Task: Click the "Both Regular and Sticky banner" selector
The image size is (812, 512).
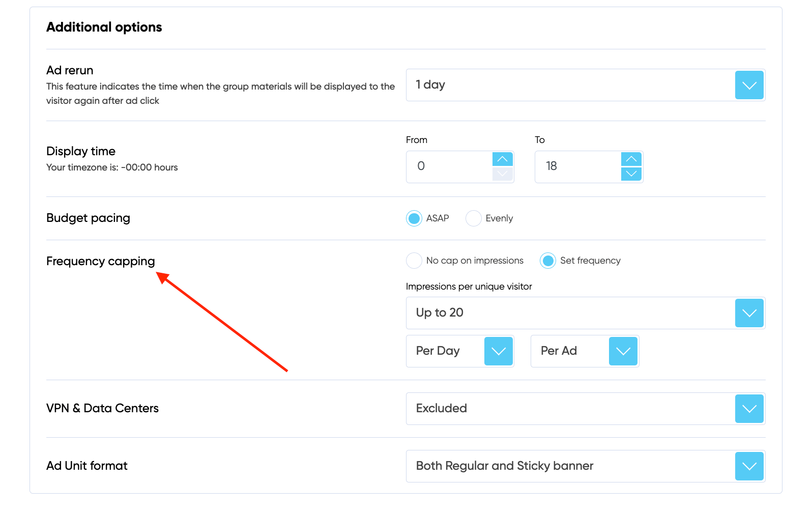Action: pyautogui.click(x=560, y=466)
